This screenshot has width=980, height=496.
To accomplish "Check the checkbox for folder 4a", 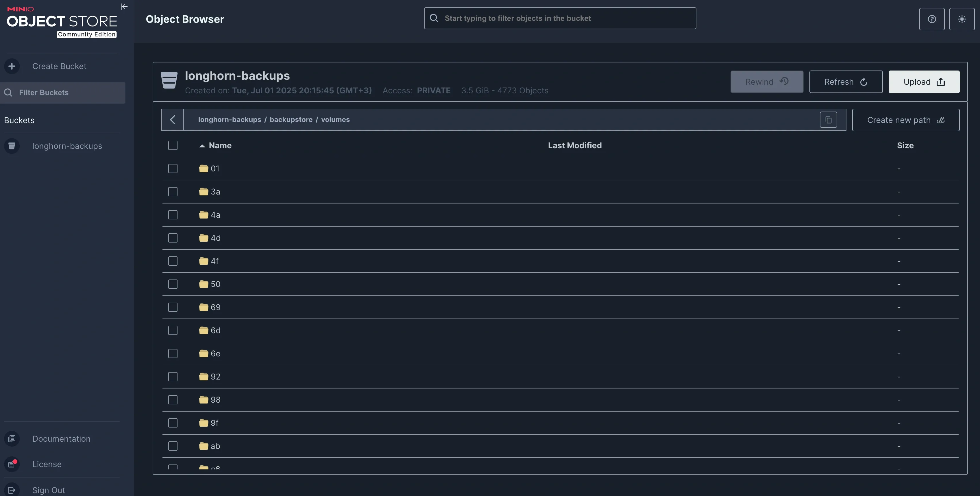I will click(x=173, y=214).
